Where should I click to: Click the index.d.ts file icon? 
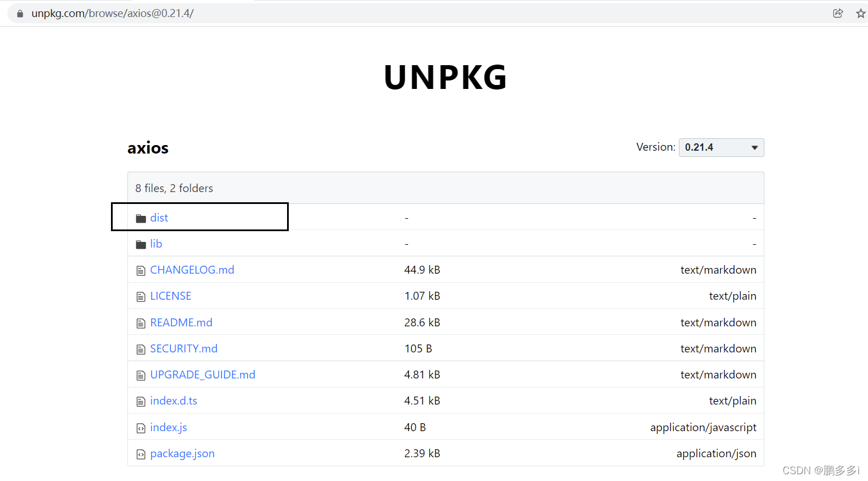(x=141, y=402)
